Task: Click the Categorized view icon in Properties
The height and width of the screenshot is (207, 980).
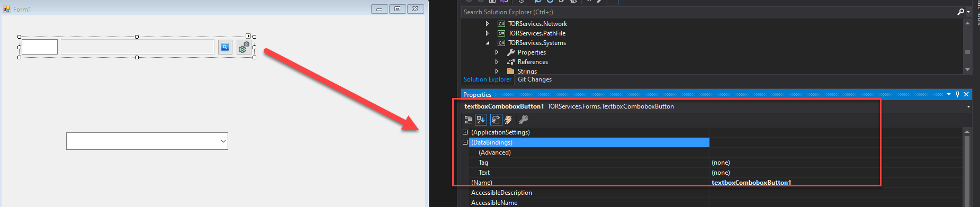Action: (468, 120)
